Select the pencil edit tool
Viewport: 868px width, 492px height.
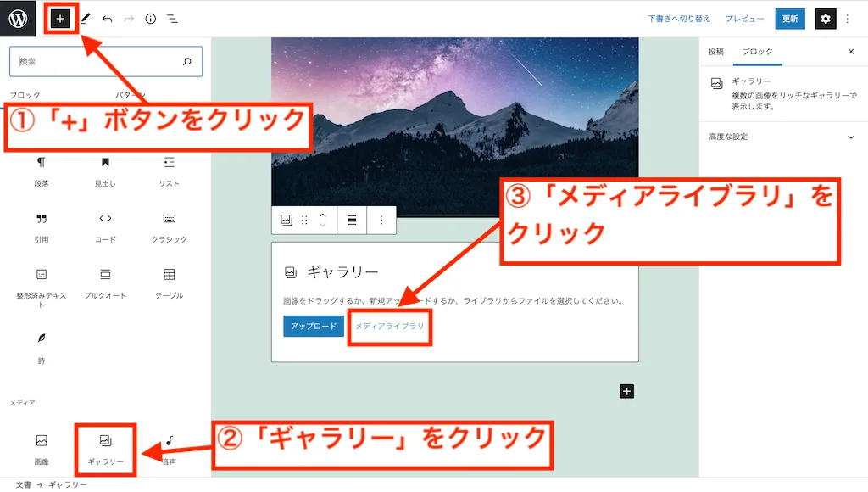[86, 19]
